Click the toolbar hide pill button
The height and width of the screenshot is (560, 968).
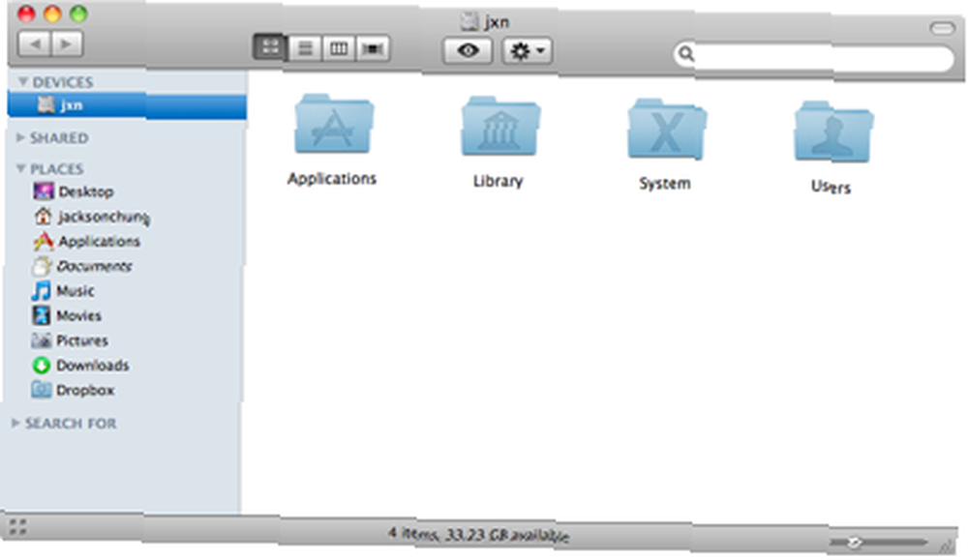click(x=942, y=28)
